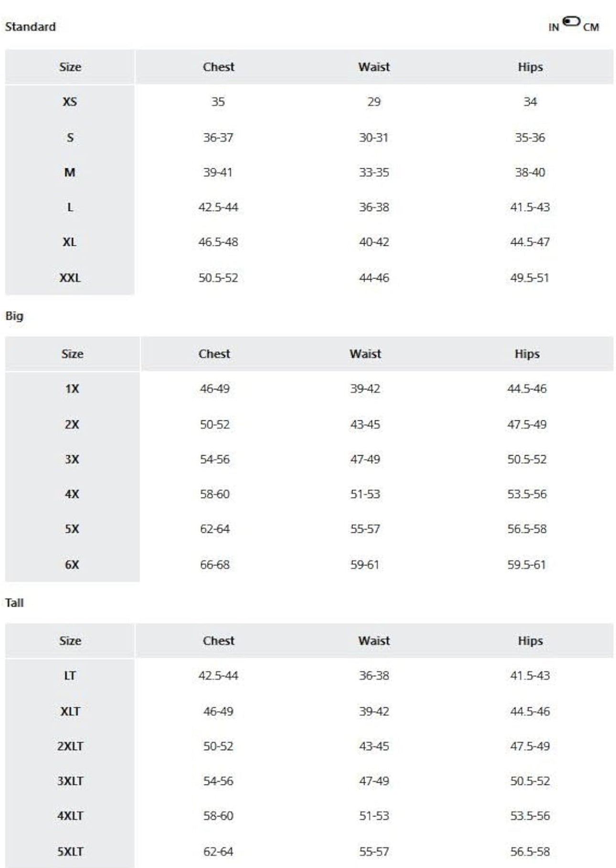Select the Big section heading
The height and width of the screenshot is (868, 616).
(x=14, y=316)
